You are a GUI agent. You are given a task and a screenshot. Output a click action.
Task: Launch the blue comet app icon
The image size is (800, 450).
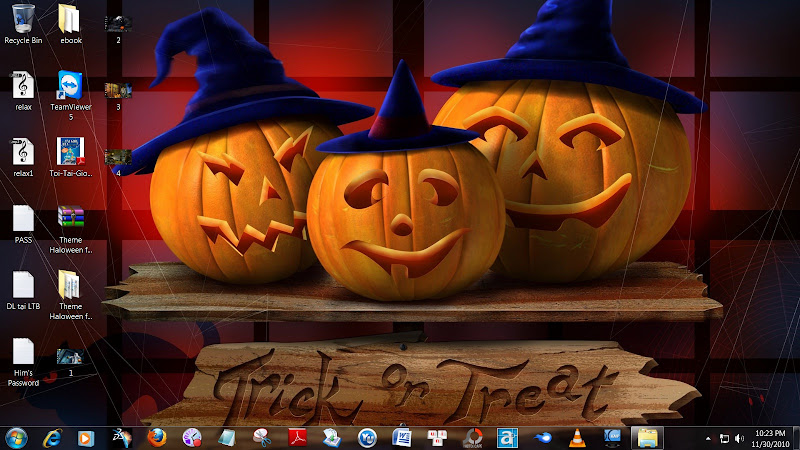tap(542, 438)
